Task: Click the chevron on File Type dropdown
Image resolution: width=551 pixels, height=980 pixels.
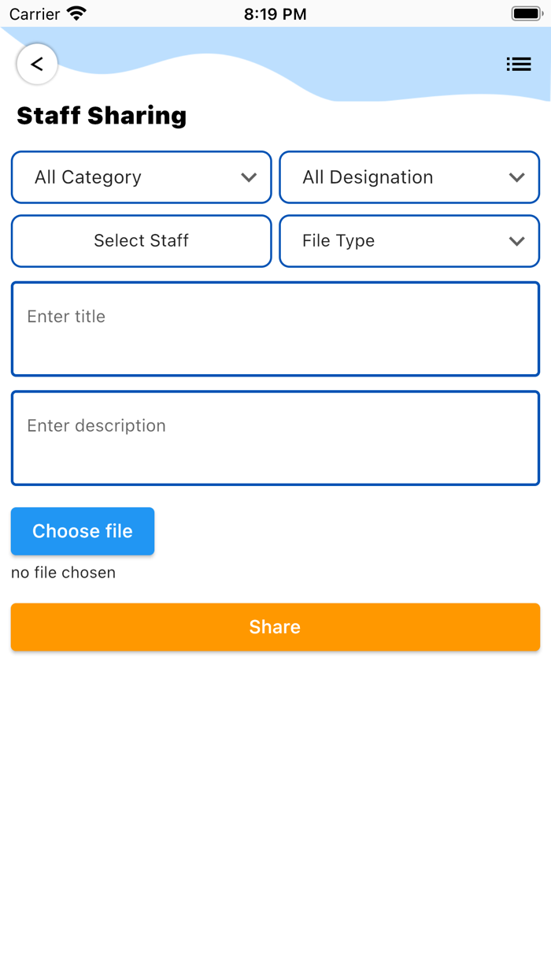Action: (518, 241)
